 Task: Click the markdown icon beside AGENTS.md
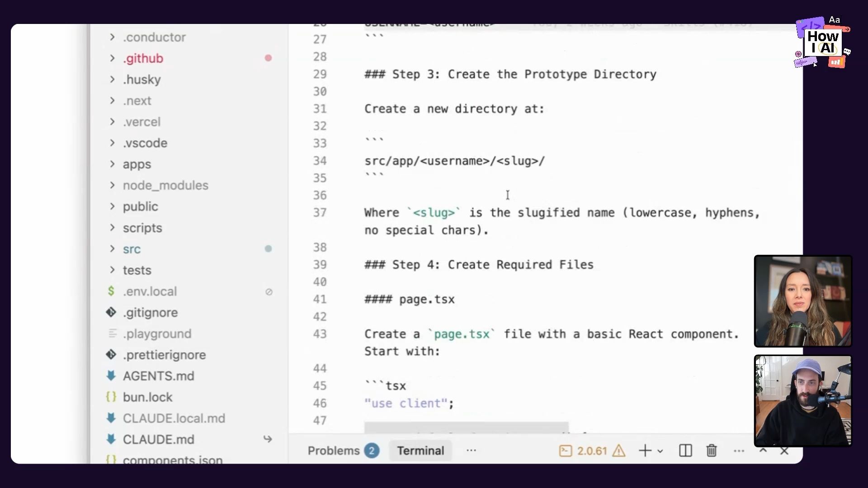coord(111,375)
